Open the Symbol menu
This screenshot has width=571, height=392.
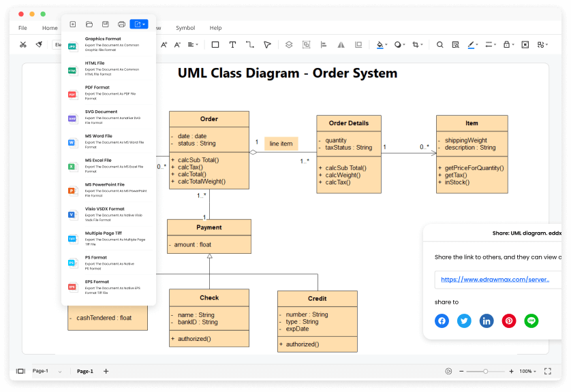pos(185,28)
